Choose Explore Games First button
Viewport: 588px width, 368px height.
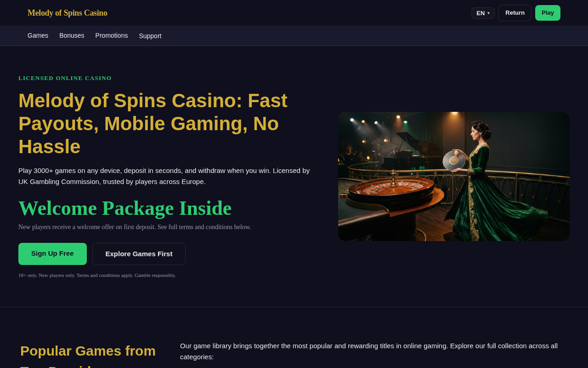139,254
